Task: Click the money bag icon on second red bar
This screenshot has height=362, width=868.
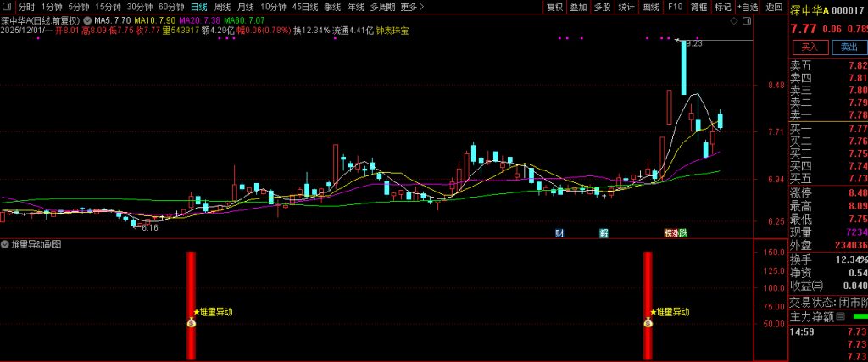Action: 648,321
